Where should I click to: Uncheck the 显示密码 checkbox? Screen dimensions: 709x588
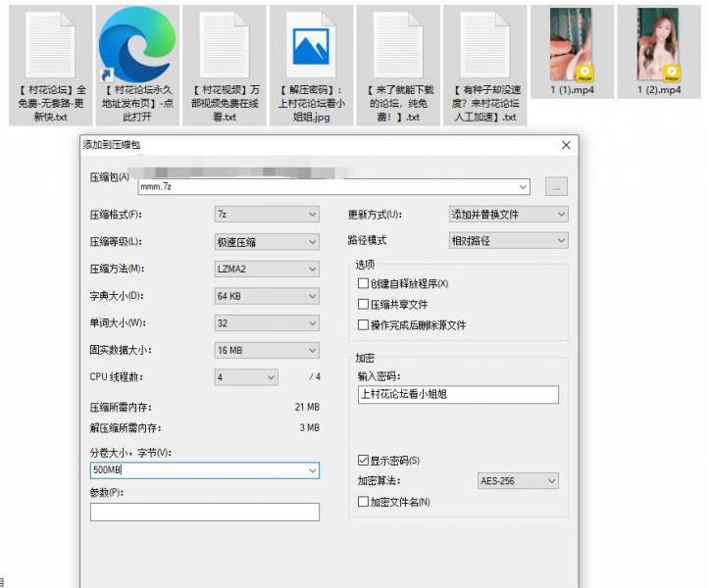(364, 460)
